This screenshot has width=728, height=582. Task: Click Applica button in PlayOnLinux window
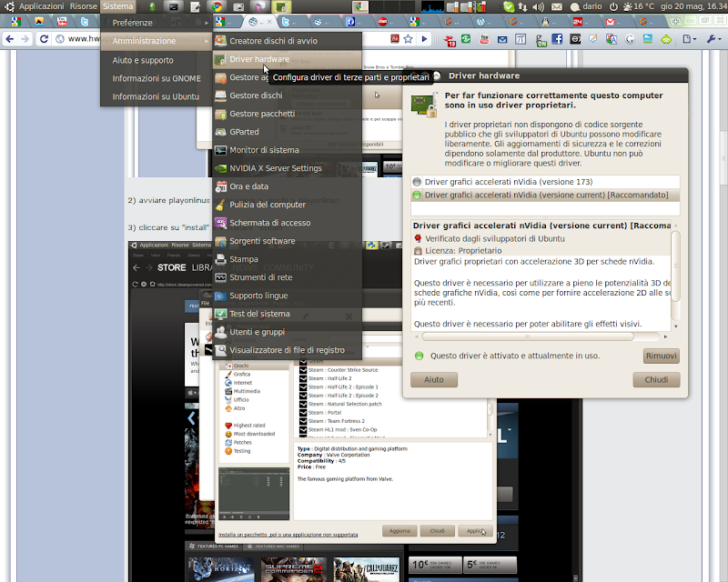[475, 531]
